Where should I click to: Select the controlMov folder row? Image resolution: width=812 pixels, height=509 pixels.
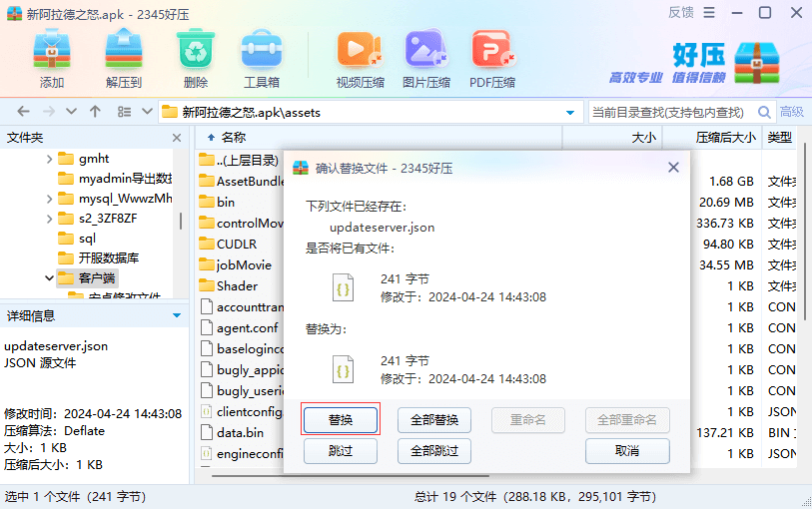242,223
